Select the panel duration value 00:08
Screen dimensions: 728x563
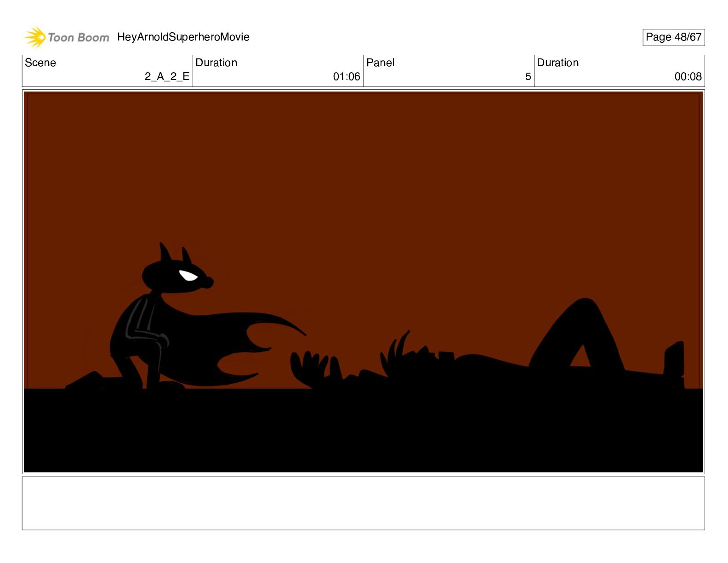pyautogui.click(x=688, y=76)
